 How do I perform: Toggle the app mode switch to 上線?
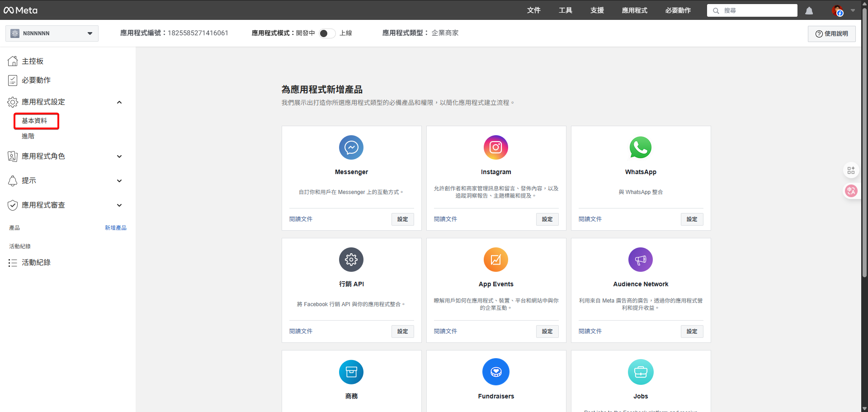tap(326, 33)
